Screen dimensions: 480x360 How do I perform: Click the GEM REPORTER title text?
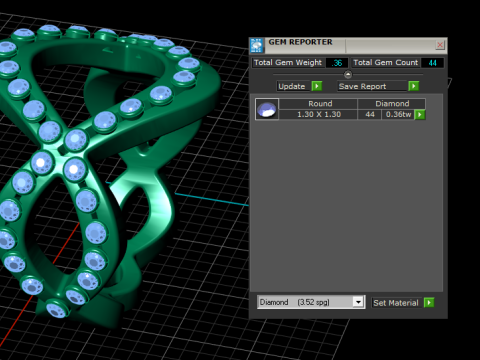point(300,42)
